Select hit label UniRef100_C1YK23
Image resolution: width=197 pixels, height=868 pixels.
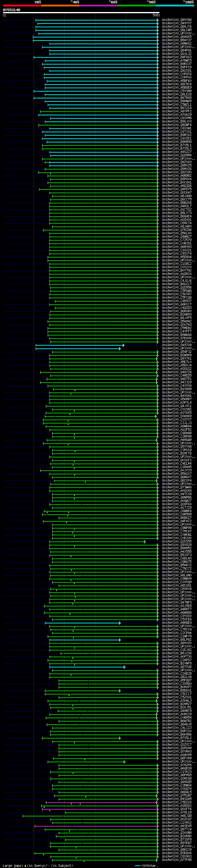click(x=177, y=772)
